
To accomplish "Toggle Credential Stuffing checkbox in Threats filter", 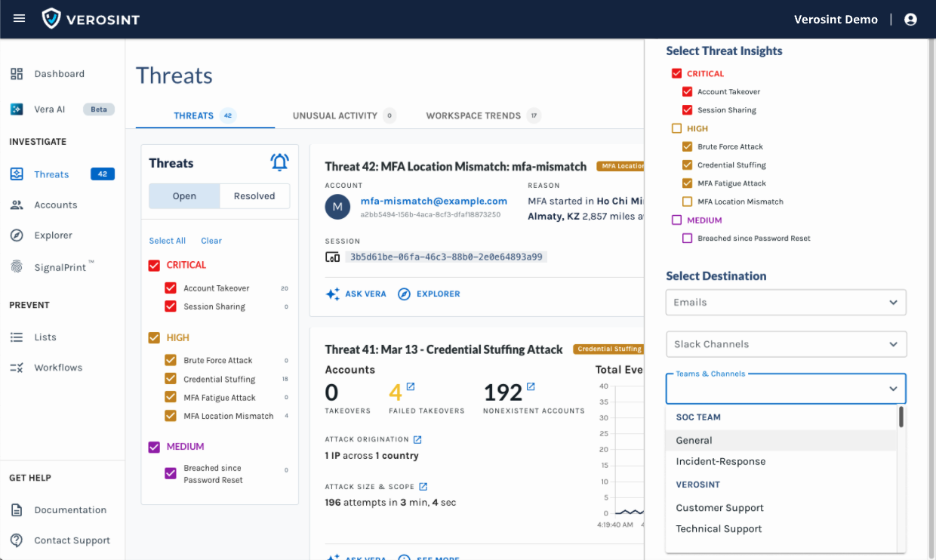I will click(x=171, y=379).
